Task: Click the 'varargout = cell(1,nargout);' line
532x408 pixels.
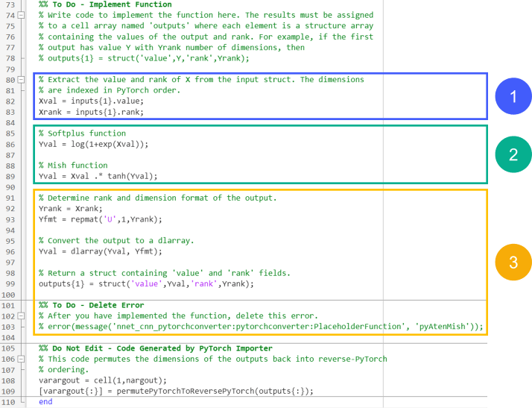Action: (103, 380)
